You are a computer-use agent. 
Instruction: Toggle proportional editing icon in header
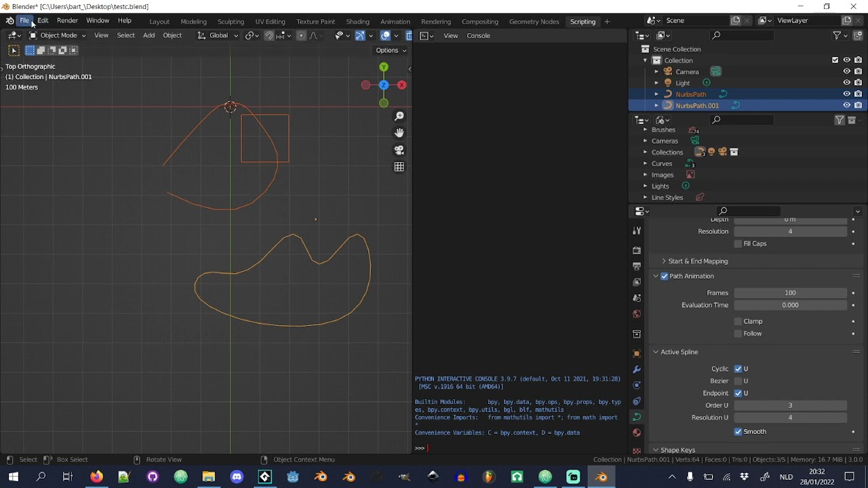(301, 35)
